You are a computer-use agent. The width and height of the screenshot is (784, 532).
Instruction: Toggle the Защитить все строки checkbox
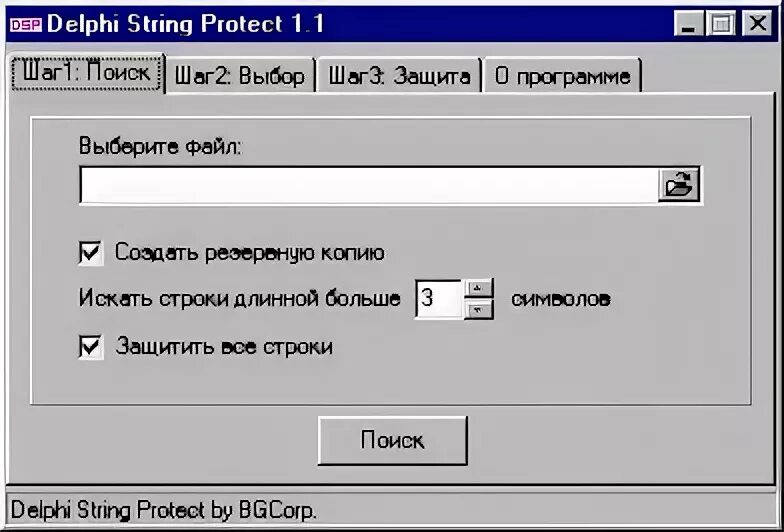tap(91, 347)
